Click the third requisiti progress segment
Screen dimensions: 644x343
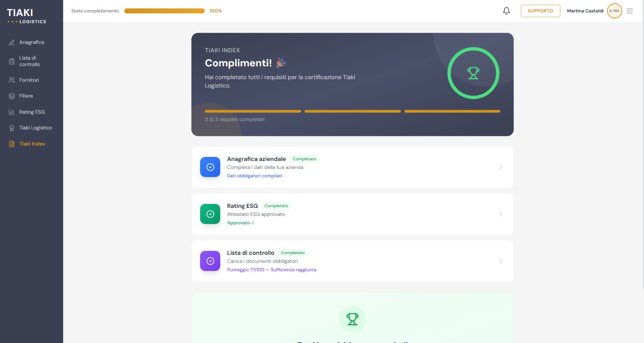coord(452,111)
